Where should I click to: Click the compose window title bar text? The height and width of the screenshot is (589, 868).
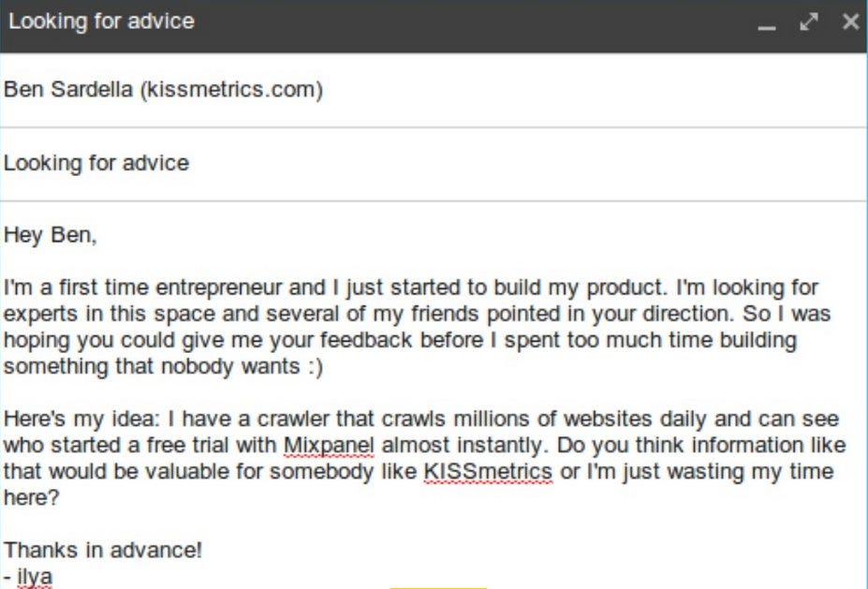tap(102, 21)
